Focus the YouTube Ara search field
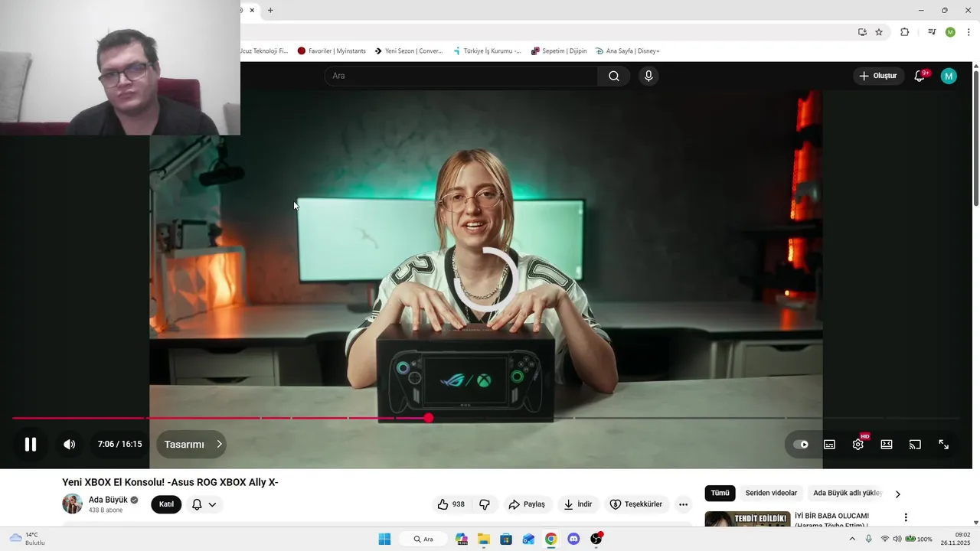The image size is (980, 551). [462, 76]
